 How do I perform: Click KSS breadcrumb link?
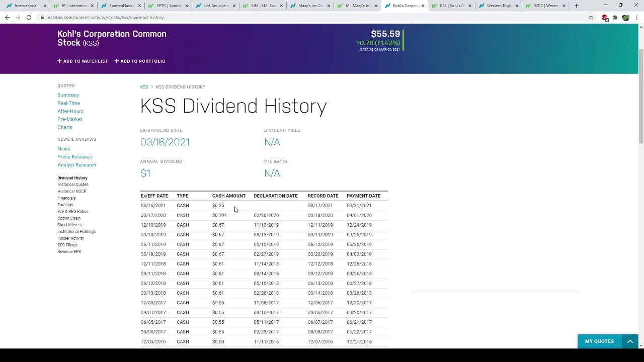tap(144, 87)
